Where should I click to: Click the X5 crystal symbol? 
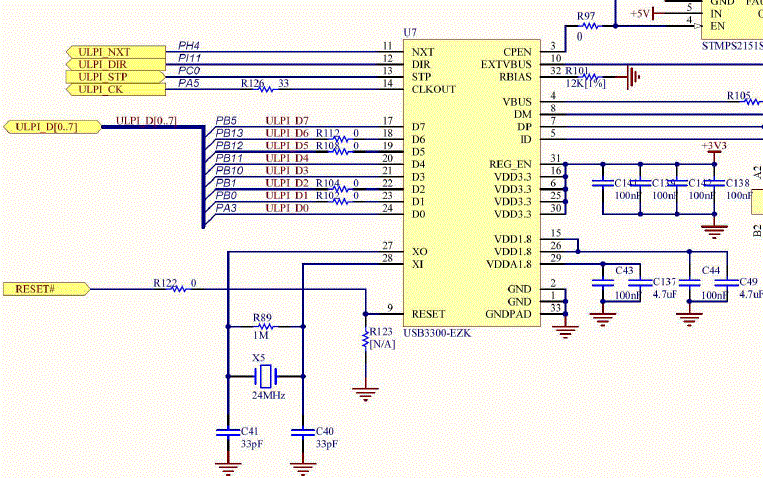pyautogui.click(x=266, y=376)
